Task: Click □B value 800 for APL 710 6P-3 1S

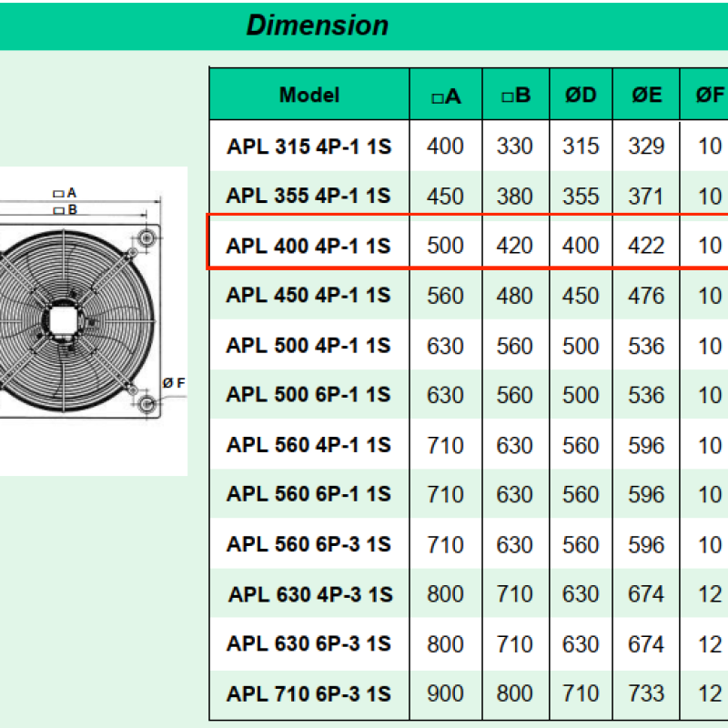Action: coord(514,693)
